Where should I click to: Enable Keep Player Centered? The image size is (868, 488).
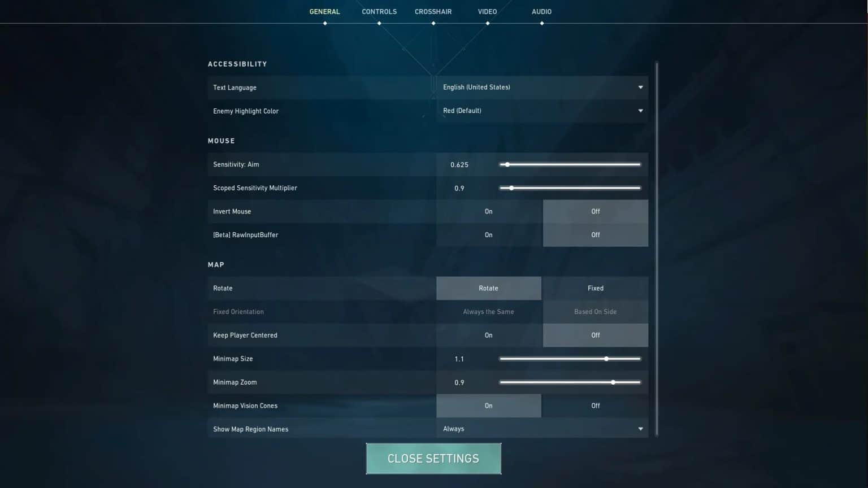488,335
